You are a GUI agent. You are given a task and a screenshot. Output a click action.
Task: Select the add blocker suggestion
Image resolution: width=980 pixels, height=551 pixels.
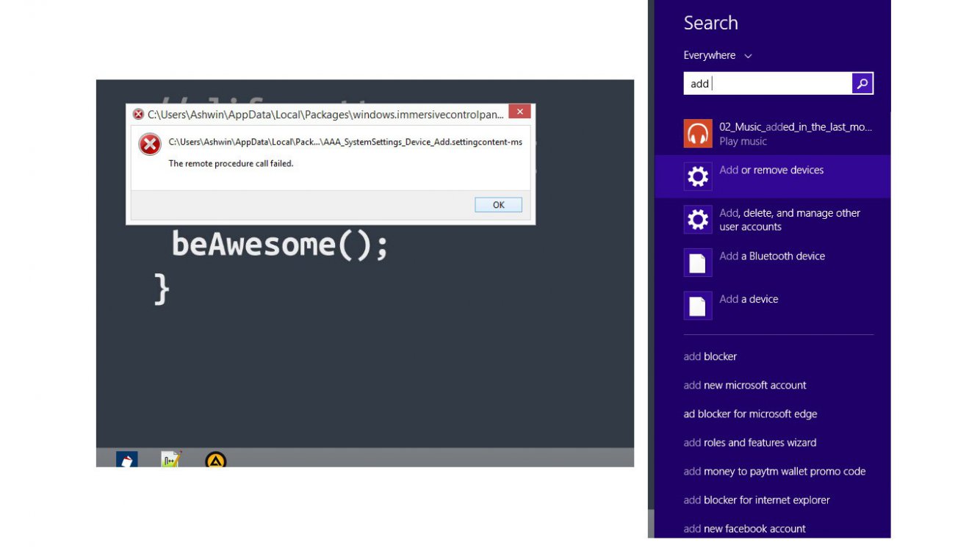coord(710,357)
